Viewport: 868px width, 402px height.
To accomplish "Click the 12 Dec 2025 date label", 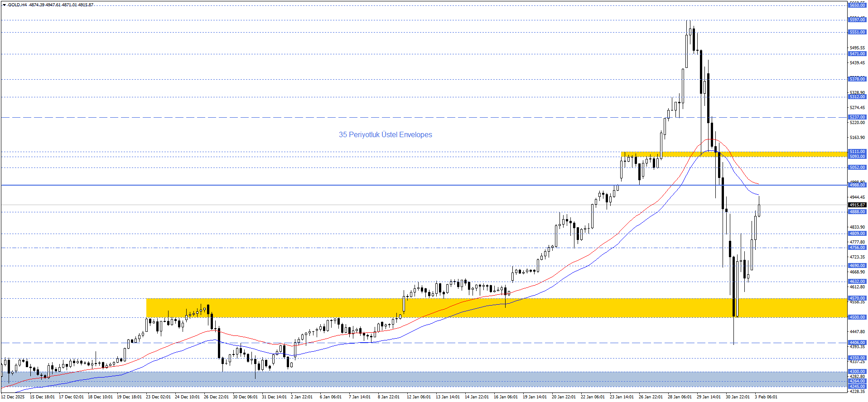I will pyautogui.click(x=13, y=397).
